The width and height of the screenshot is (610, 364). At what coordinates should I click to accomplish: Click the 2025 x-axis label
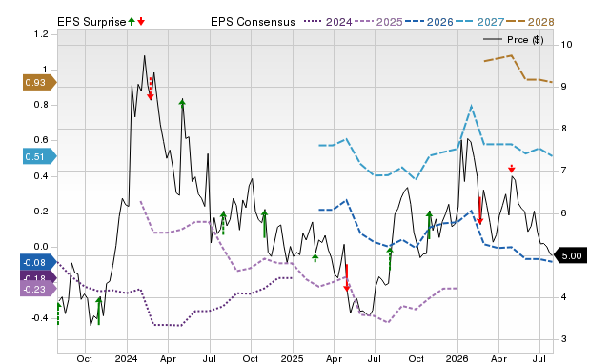click(x=292, y=358)
